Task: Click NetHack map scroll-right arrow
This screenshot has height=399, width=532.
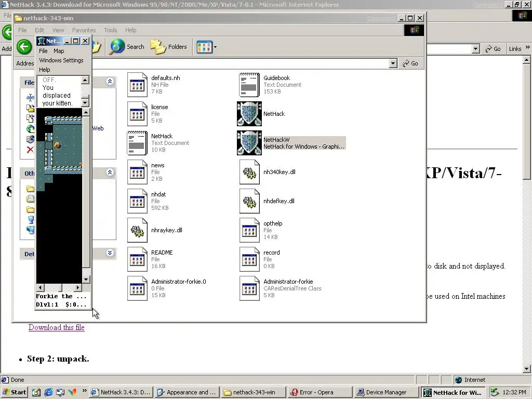Action: coord(78,288)
